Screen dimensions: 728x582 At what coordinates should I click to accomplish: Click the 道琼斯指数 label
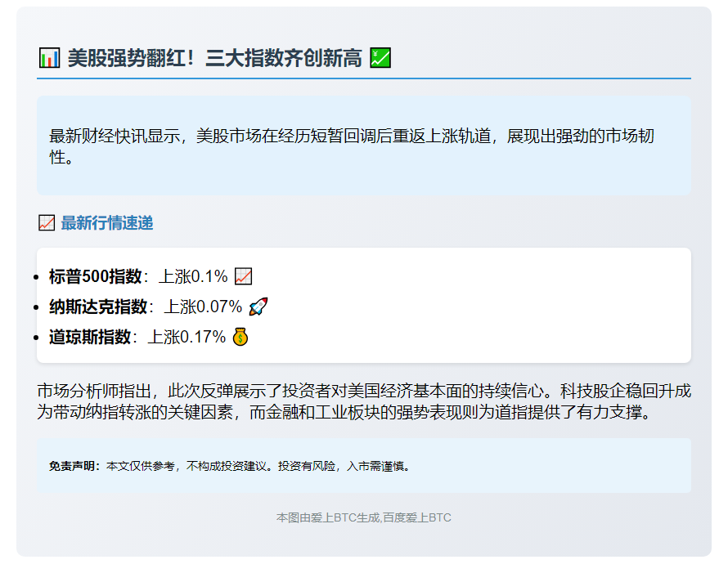tap(90, 337)
